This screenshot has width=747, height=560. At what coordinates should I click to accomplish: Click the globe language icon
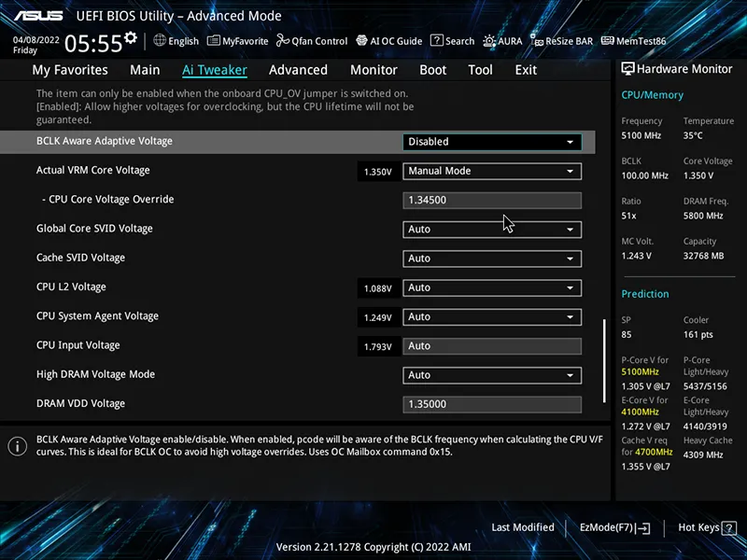pyautogui.click(x=160, y=40)
